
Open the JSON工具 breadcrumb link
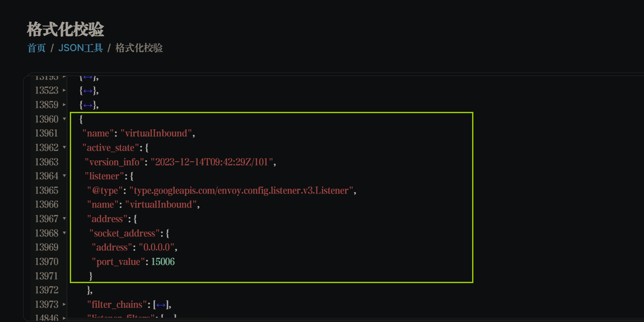80,48
